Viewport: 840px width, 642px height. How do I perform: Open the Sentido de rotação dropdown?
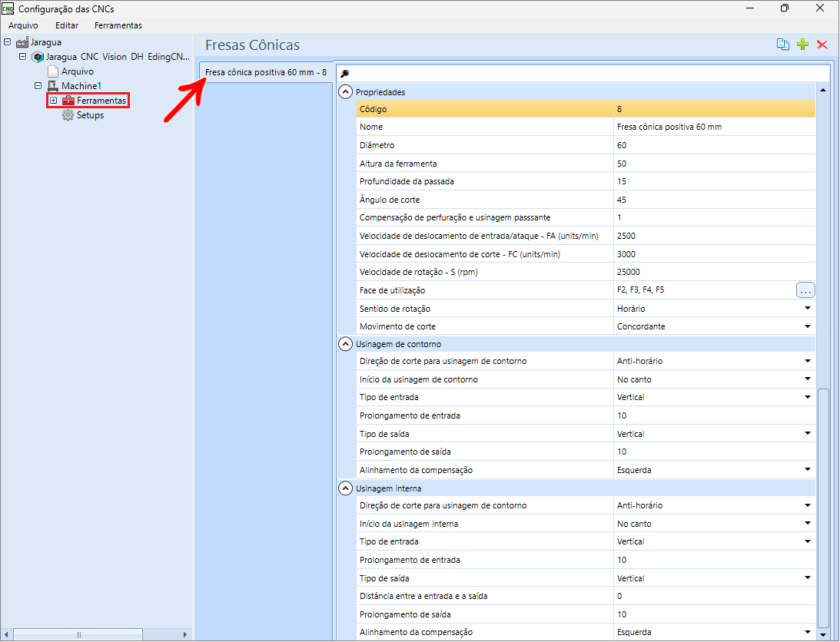[808, 309]
